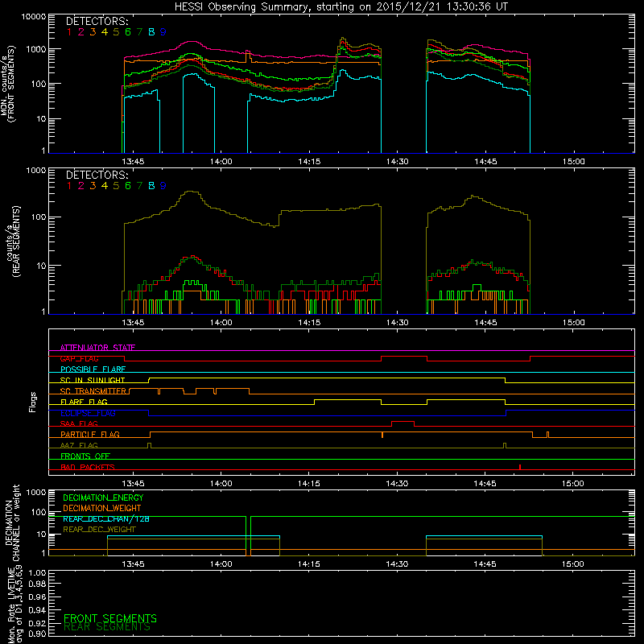The width and height of the screenshot is (644, 644).
Task: Click red detector 1 in the front segments legend
Action: 69,31
